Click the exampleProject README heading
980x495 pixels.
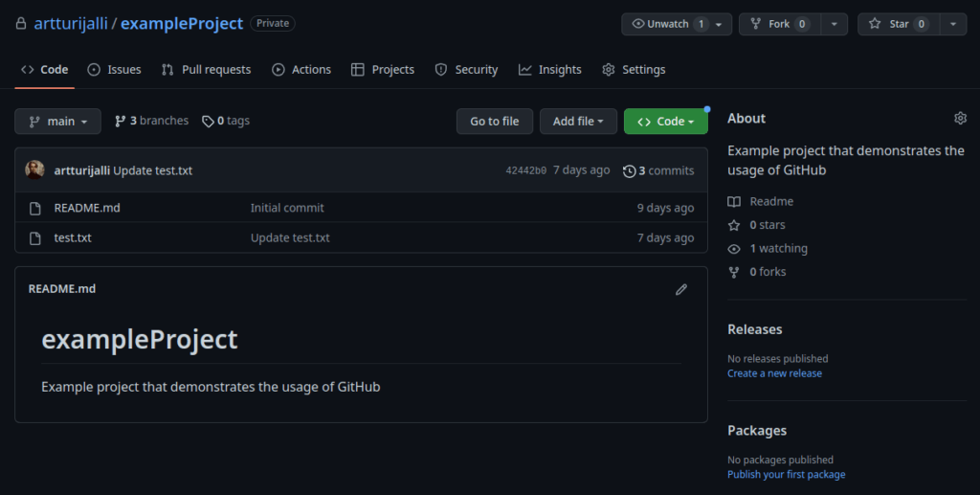coord(140,339)
